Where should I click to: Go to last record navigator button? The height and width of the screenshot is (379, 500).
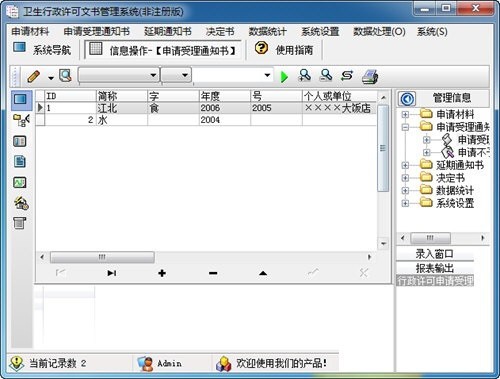coord(112,273)
